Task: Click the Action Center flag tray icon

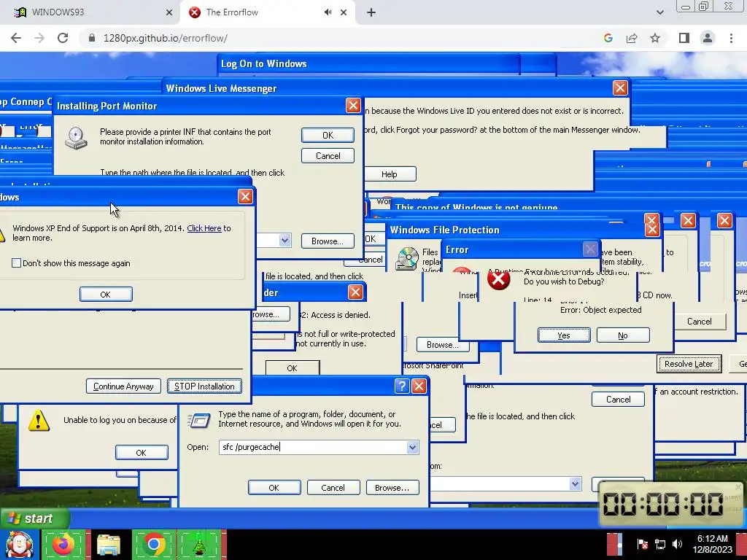Action: tap(642, 544)
